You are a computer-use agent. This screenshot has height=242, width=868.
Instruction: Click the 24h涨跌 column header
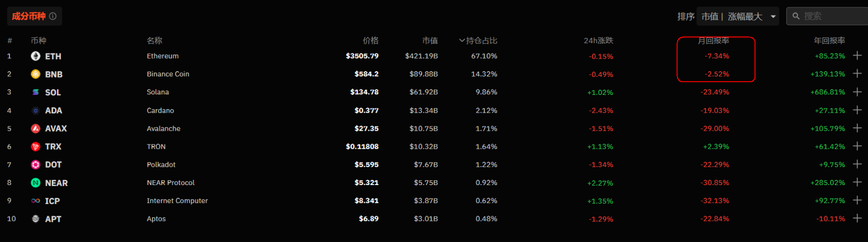(x=598, y=41)
